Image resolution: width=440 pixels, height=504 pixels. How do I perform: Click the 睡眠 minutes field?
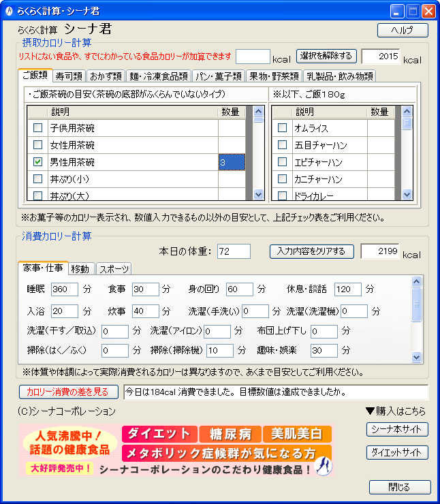tap(64, 289)
